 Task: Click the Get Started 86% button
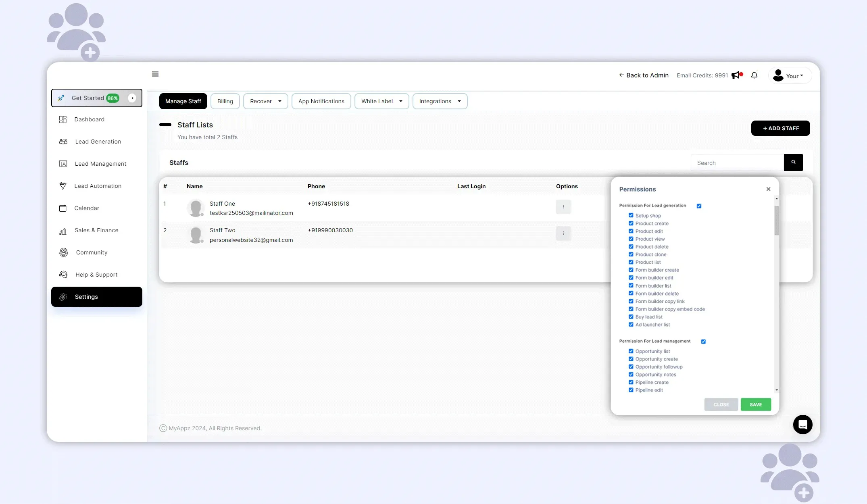[x=97, y=98]
